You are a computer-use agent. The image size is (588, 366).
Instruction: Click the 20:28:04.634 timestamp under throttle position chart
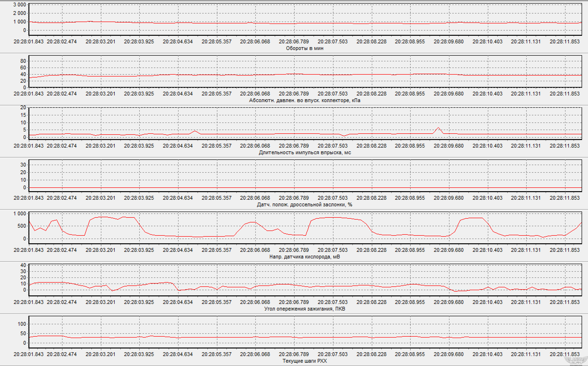[178, 198]
